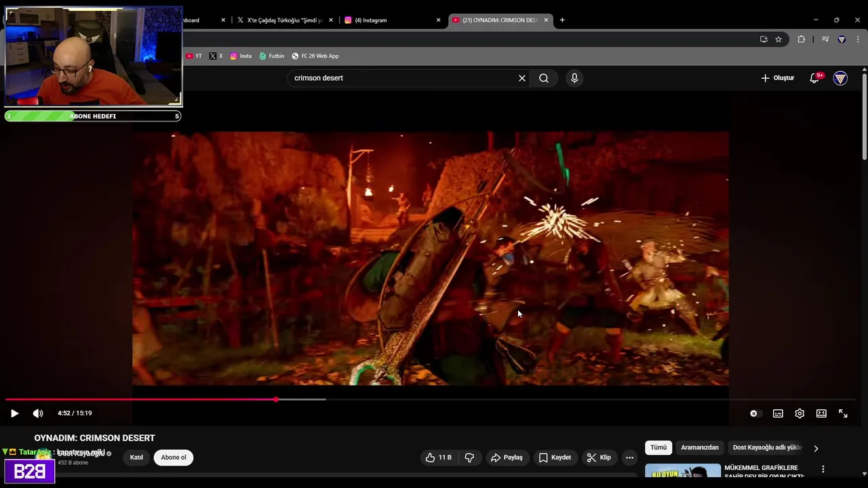Toggle the autoplay switch in player controls
868x488 pixels.
tap(754, 413)
